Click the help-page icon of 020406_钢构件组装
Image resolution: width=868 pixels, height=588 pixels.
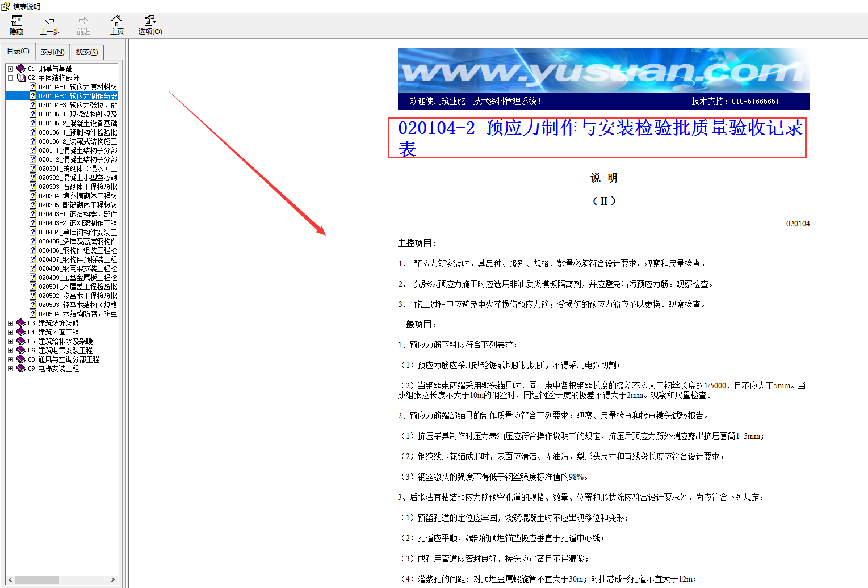pos(33,250)
